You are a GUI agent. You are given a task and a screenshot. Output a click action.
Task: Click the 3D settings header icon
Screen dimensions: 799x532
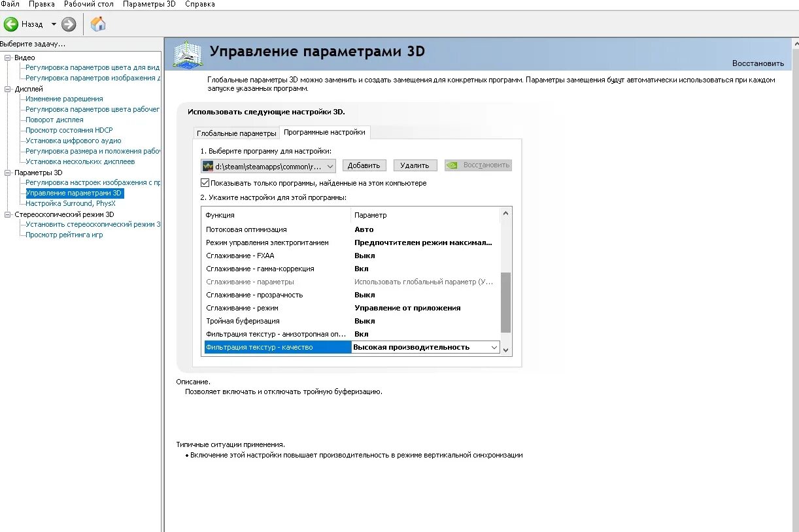point(187,54)
